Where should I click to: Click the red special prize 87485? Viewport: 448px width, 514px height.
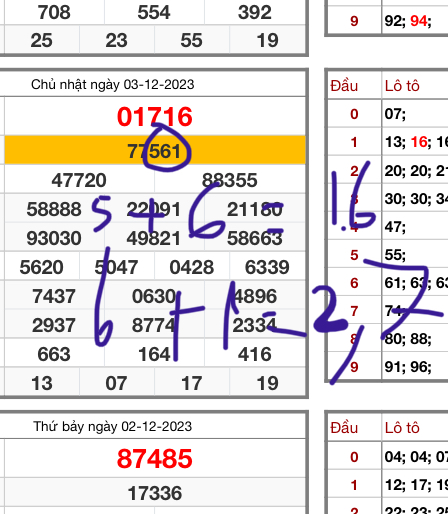coord(155,459)
